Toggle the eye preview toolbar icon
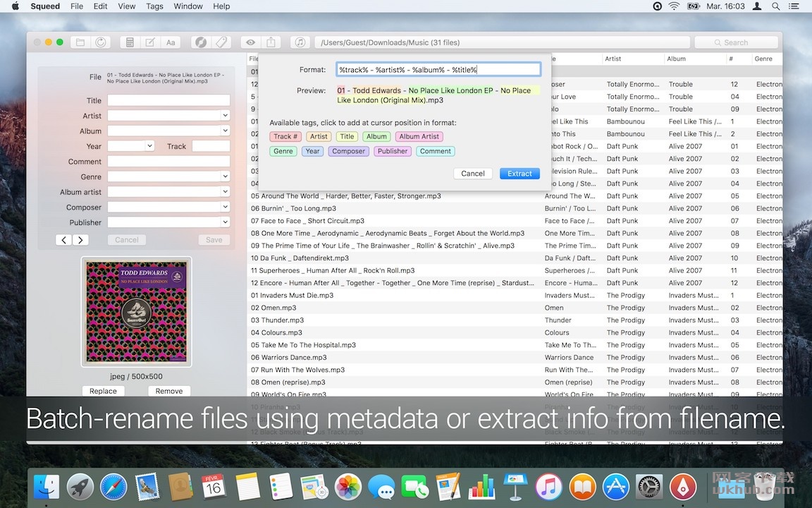The width and height of the screenshot is (812, 508). point(251,42)
